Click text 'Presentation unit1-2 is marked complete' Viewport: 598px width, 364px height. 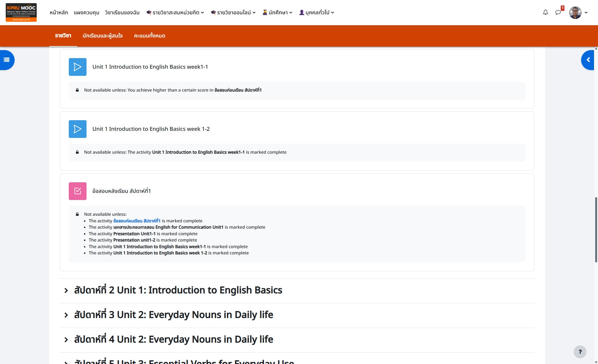[x=155, y=240]
